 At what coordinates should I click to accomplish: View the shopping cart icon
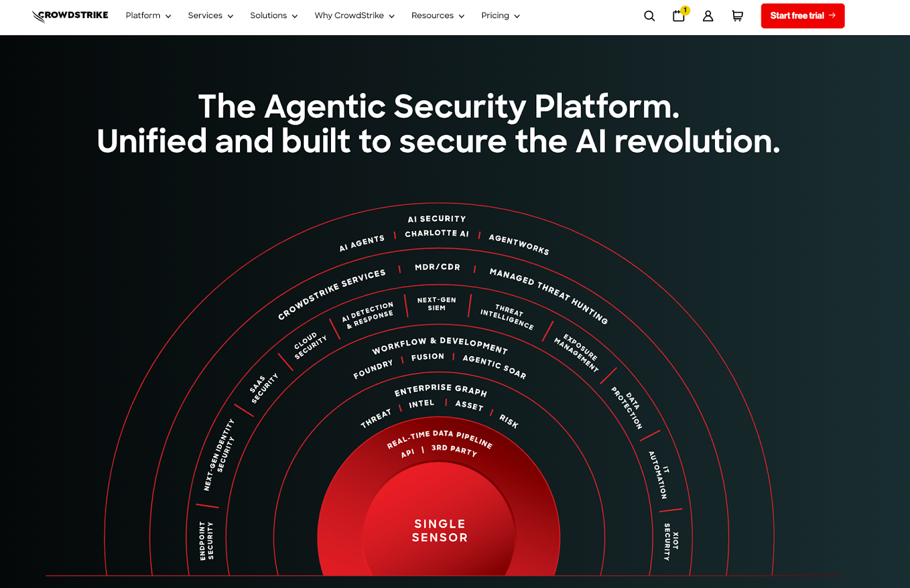point(737,16)
